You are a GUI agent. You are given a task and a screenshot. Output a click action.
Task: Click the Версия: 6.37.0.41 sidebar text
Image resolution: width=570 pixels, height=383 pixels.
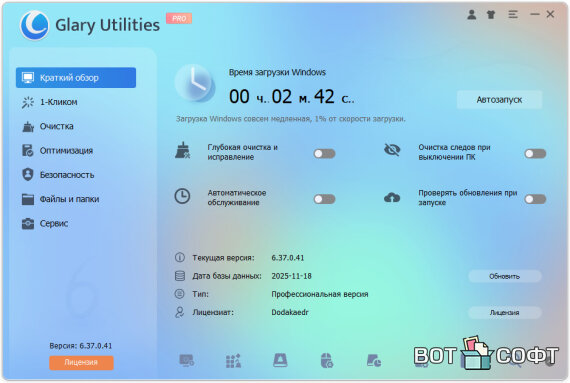tap(81, 346)
